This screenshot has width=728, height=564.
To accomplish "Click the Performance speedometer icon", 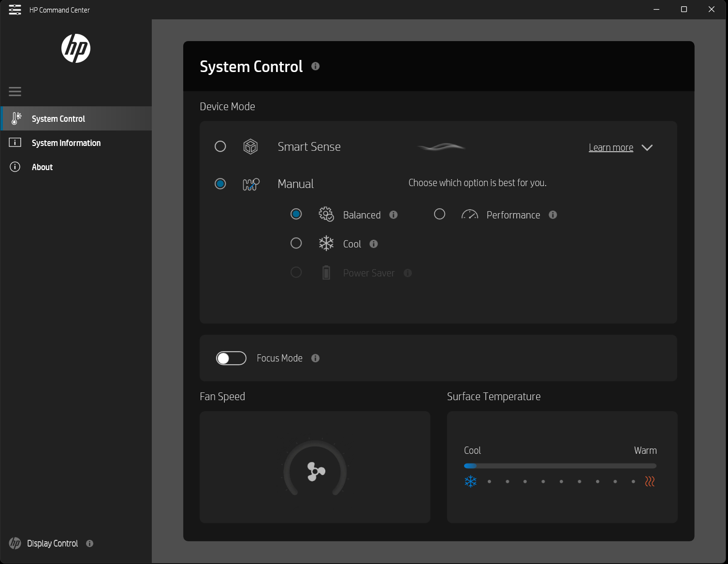I will (x=470, y=215).
